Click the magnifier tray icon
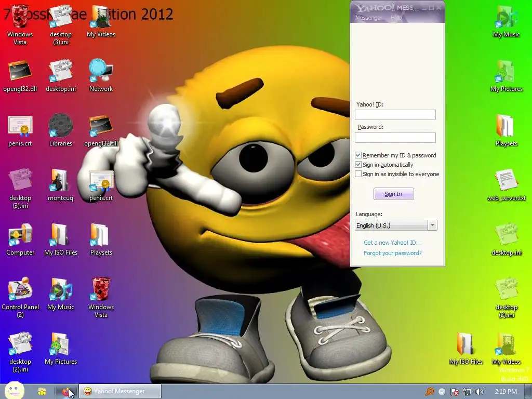This screenshot has height=399, width=532. (x=429, y=392)
